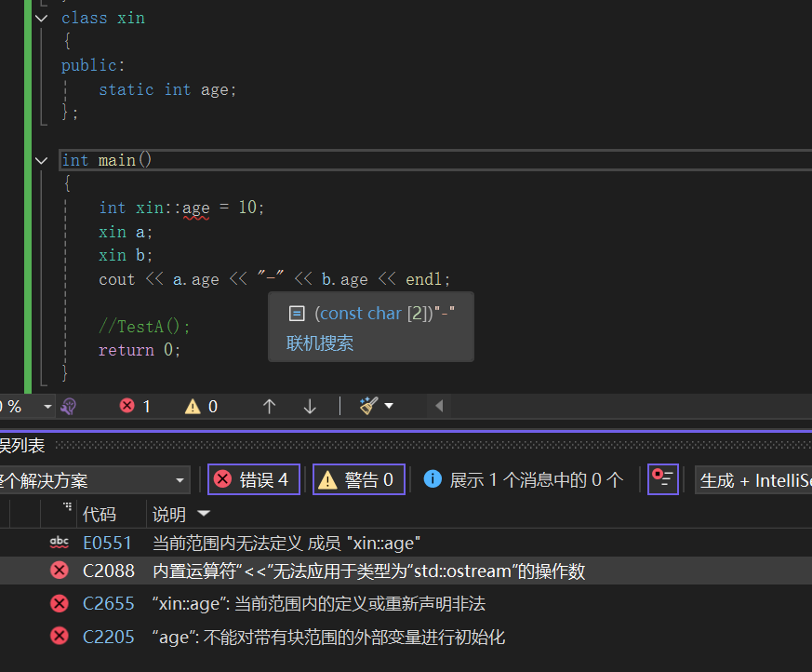Toggle the 错误 4 filter button
Image resolution: width=812 pixels, height=672 pixels.
point(254,479)
